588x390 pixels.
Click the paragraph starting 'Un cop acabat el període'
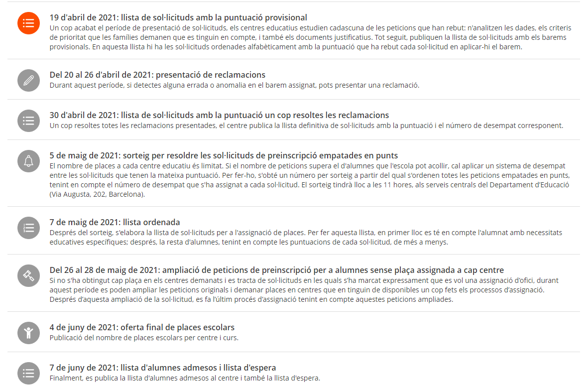(x=309, y=37)
